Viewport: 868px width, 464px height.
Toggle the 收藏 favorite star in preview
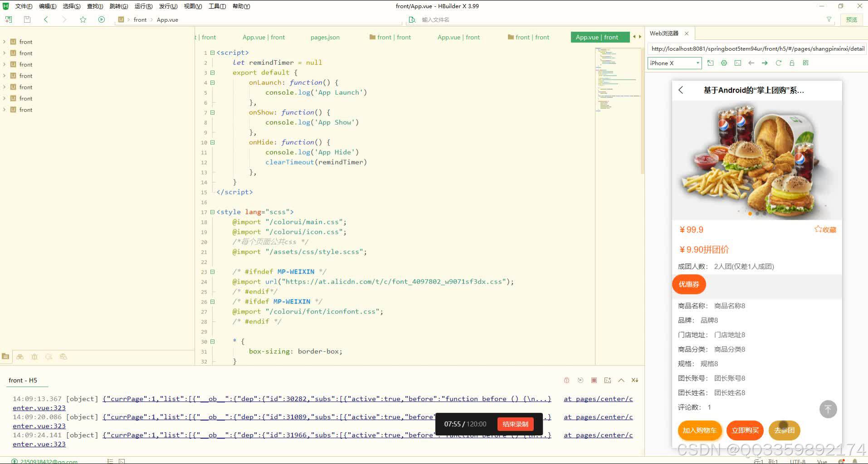[825, 229]
